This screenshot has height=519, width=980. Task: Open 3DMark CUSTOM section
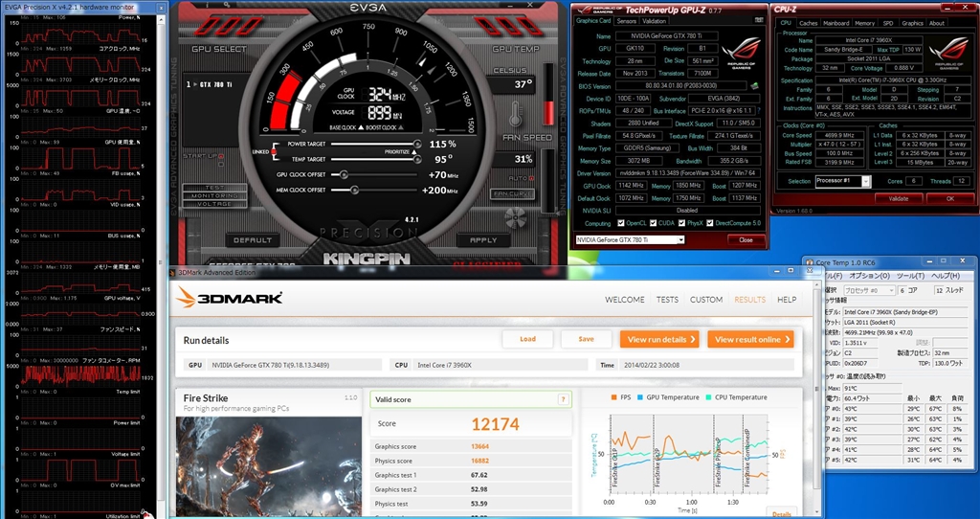coord(706,300)
